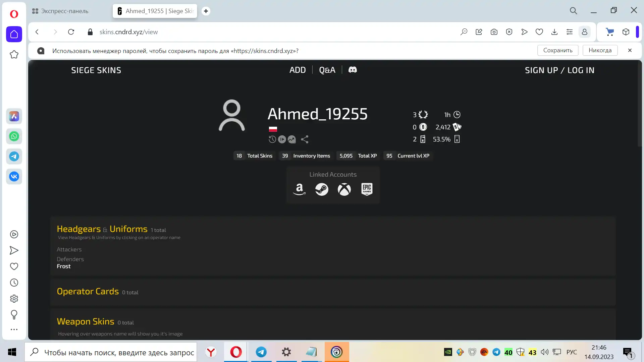The width and height of the screenshot is (644, 362).
Task: Open a new tab with plus button
Action: point(206,11)
